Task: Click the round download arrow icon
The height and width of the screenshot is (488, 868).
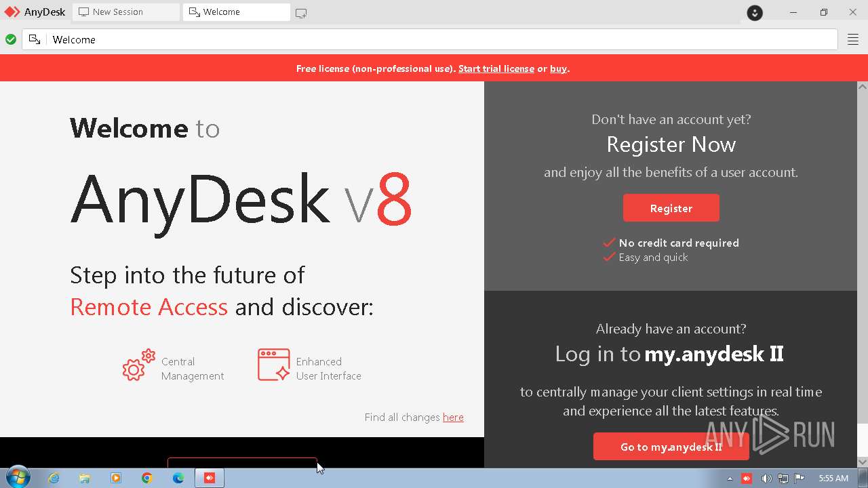Action: point(755,12)
